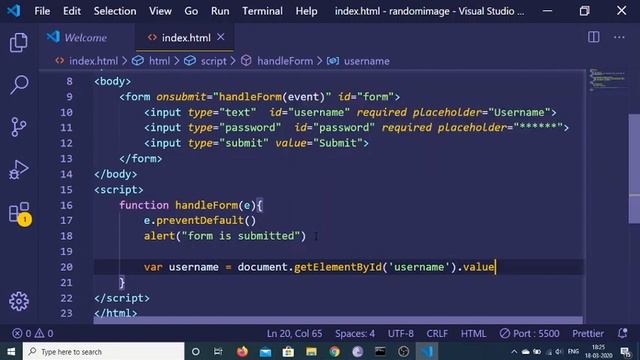Open the editor More Actions menu

click(619, 37)
